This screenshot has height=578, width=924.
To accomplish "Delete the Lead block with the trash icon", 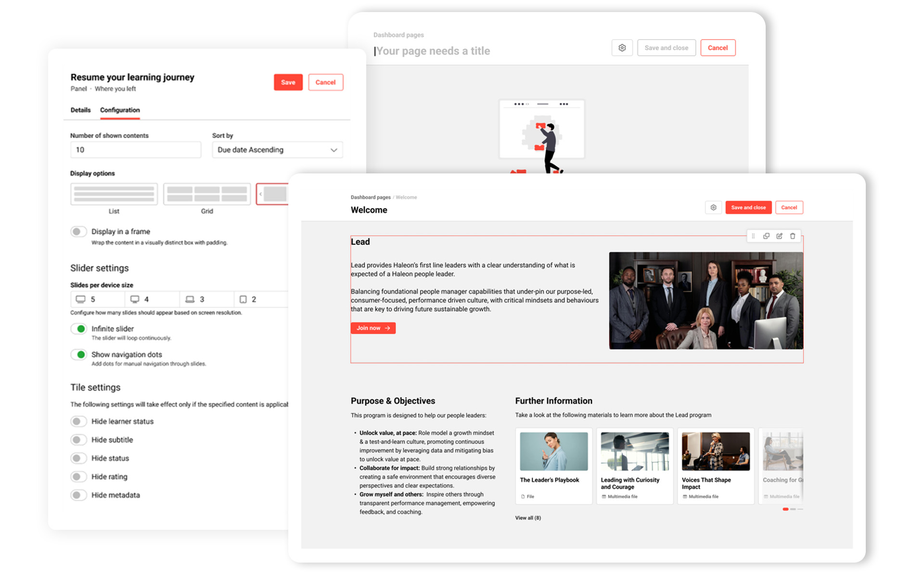I will (x=793, y=236).
